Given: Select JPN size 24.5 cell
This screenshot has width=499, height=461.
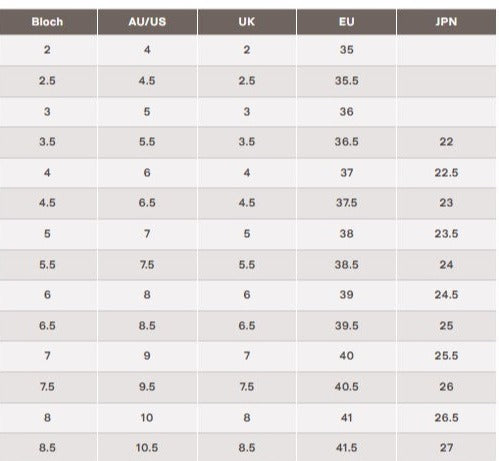Looking at the screenshot, I should (446, 295).
